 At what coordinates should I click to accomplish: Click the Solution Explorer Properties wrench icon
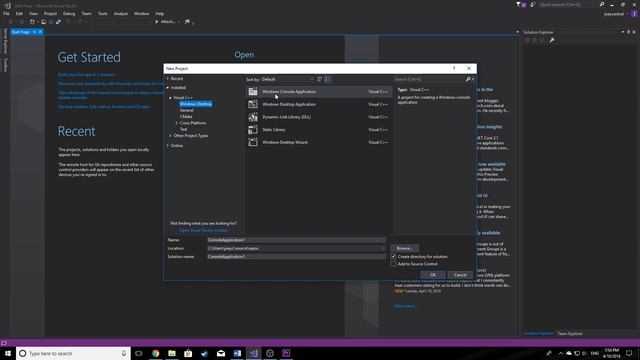pyautogui.click(x=552, y=40)
